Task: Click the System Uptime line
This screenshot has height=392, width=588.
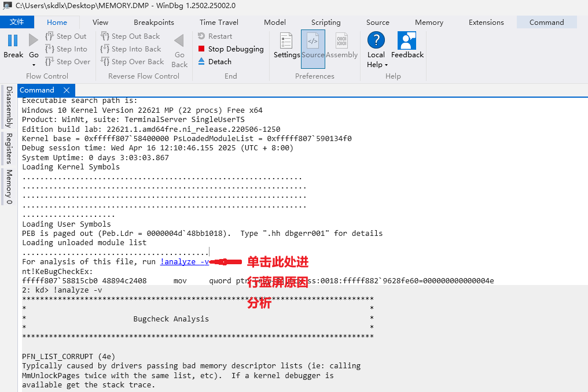Action: pos(95,157)
